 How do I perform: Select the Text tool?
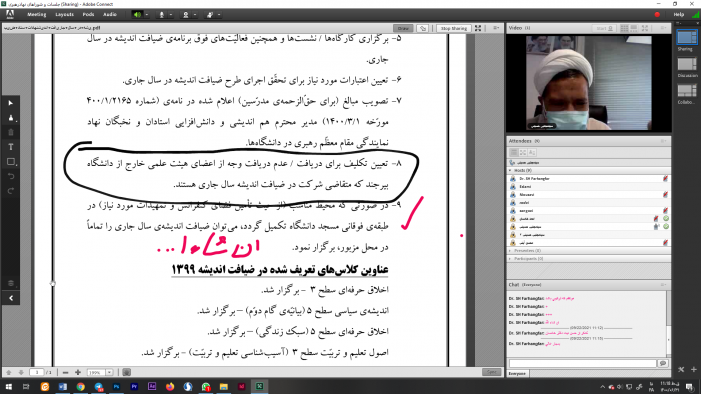point(11,147)
